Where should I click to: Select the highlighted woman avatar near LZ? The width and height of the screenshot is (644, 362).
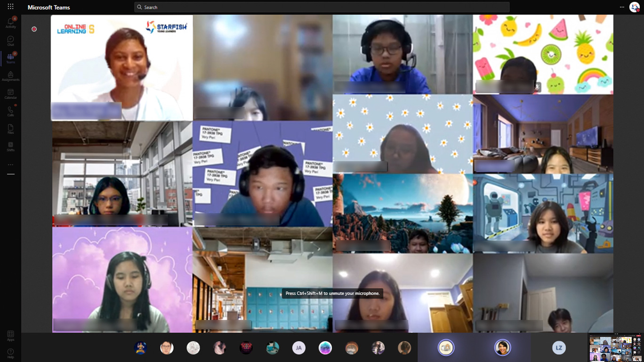(502, 348)
